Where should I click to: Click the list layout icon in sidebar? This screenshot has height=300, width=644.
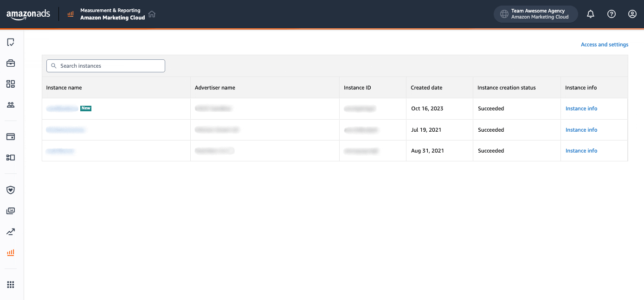click(x=11, y=158)
